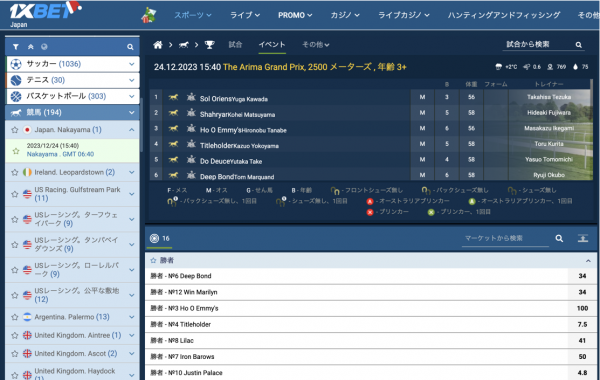Click the jockey silk icon for Sol Oriens
This screenshot has width=600, height=380.
pos(191,97)
